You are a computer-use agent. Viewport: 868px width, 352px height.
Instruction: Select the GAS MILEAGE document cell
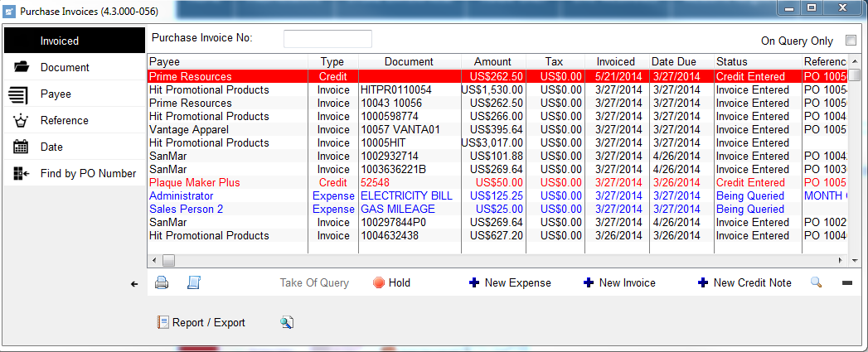[410, 210]
